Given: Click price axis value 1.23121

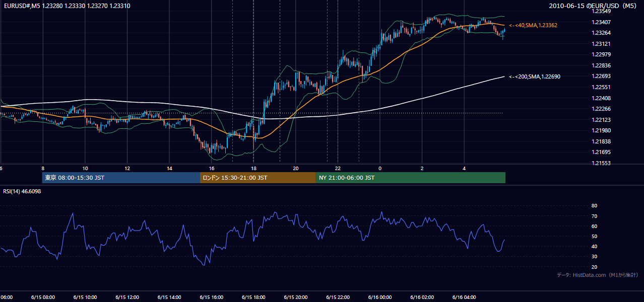Looking at the screenshot, I should 601,44.
